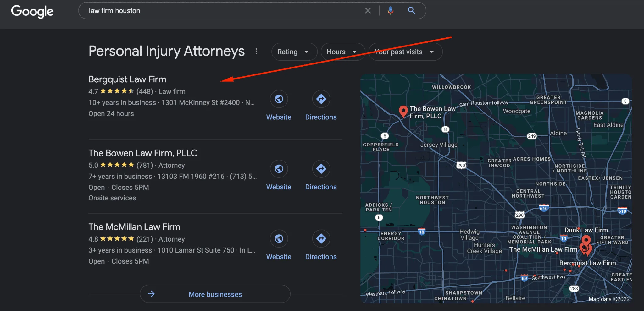Click Website label for McMillan Law Firm
Screen dimensions: 644x311
279,257
